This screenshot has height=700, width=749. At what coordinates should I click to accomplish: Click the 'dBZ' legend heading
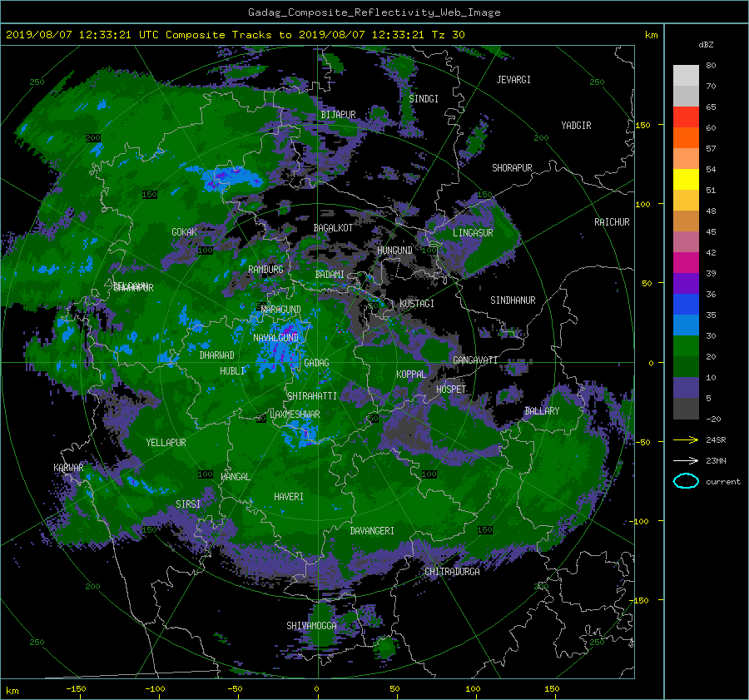[706, 44]
